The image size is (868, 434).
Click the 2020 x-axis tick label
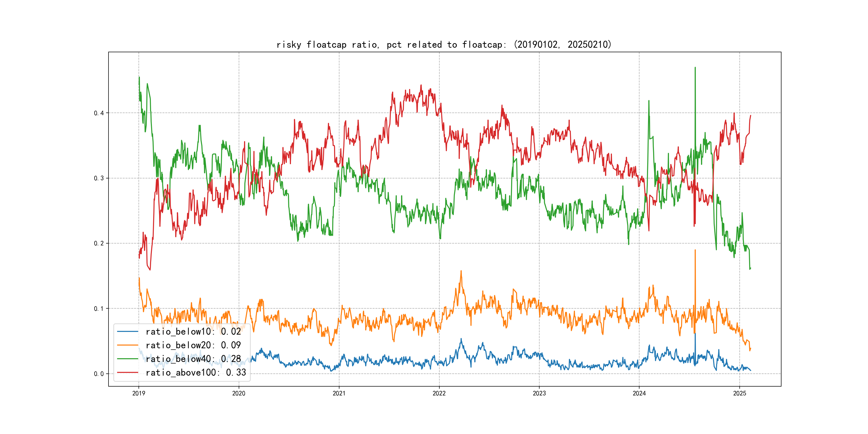[x=238, y=393]
